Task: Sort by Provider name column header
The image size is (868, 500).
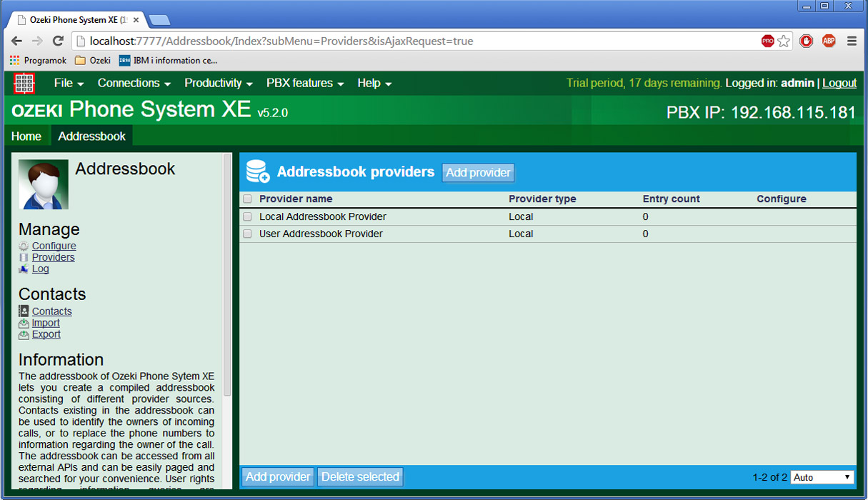Action: pos(296,199)
